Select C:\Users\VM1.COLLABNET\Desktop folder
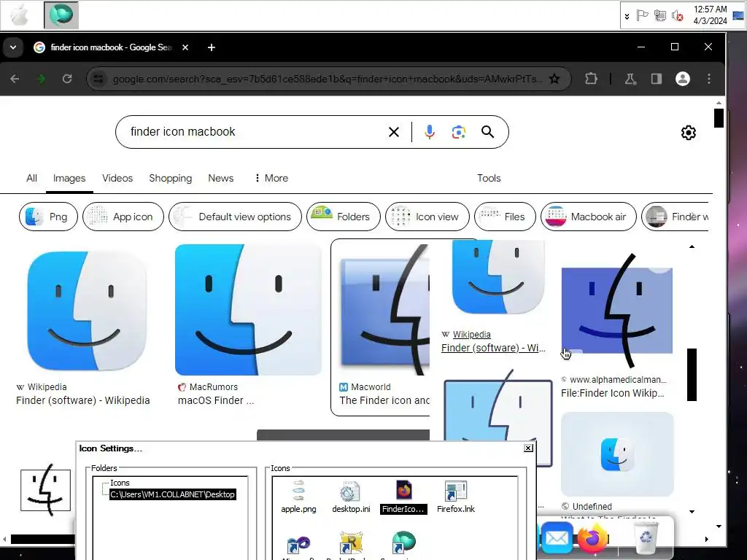747x560 pixels. coord(172,494)
